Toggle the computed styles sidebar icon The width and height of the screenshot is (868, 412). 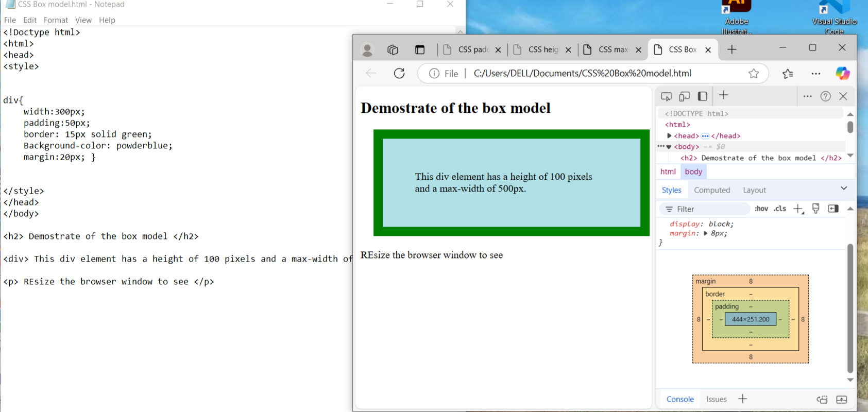[x=833, y=209]
